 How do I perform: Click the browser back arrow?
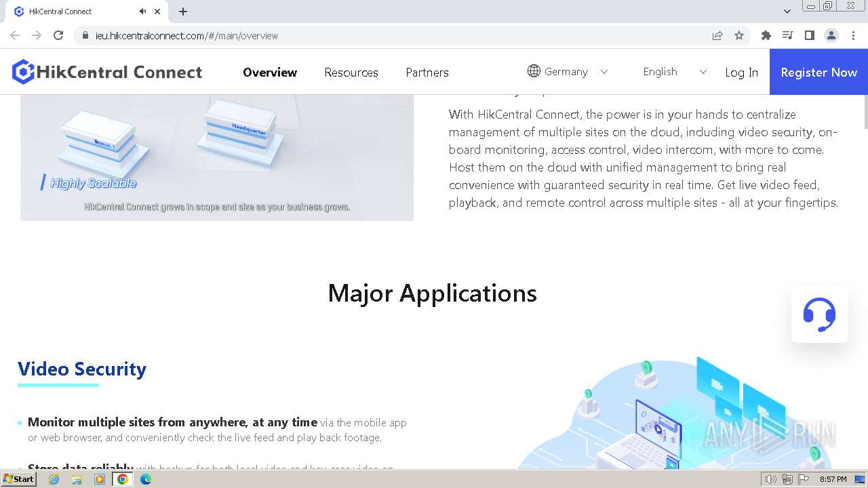click(15, 35)
